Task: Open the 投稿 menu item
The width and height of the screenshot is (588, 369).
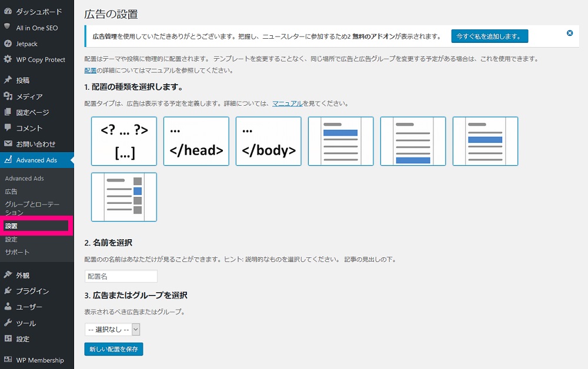Action: (22, 80)
